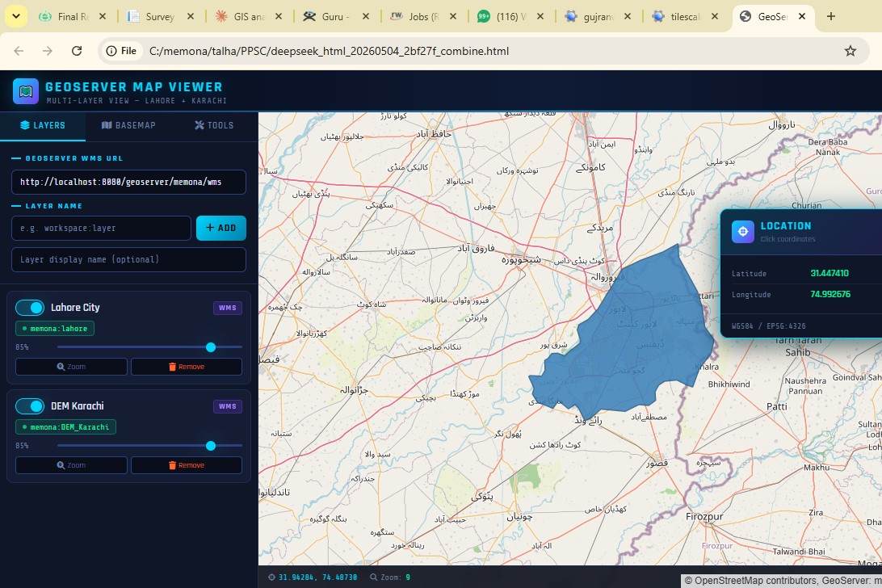Image resolution: width=882 pixels, height=588 pixels.
Task: Click the longitude value 74.992676
Action: click(x=830, y=294)
